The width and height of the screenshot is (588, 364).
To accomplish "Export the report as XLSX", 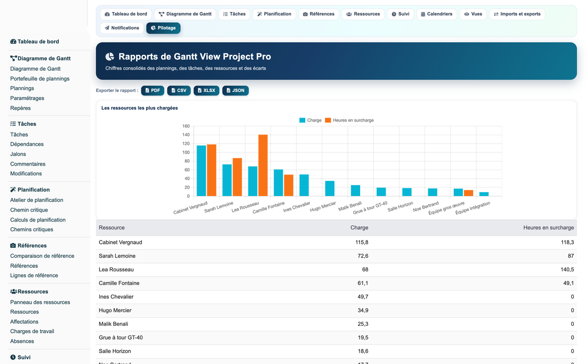I will pos(206,91).
